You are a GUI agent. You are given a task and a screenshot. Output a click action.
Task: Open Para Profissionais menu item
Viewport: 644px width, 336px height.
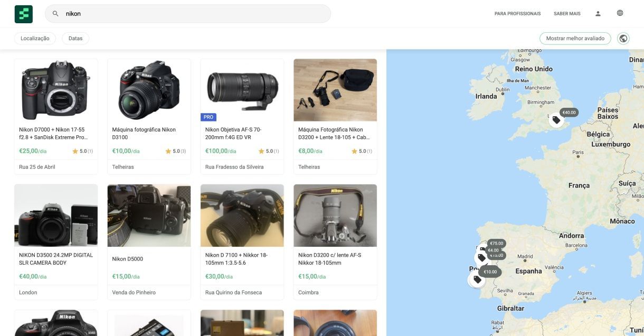517,14
